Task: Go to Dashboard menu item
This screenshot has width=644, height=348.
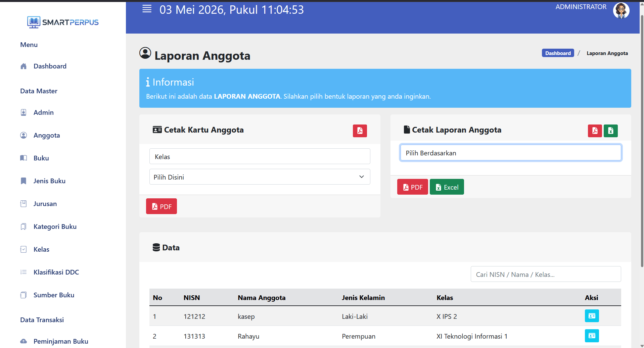Action: pos(50,66)
